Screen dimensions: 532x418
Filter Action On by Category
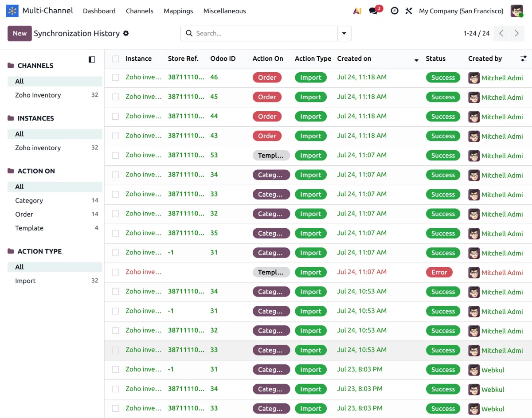tap(55, 201)
